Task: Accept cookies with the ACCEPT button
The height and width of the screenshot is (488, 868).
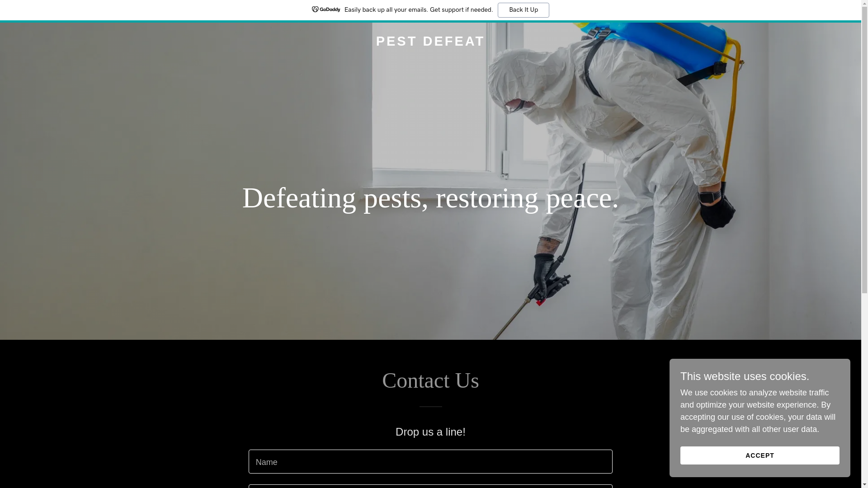Action: point(759,455)
